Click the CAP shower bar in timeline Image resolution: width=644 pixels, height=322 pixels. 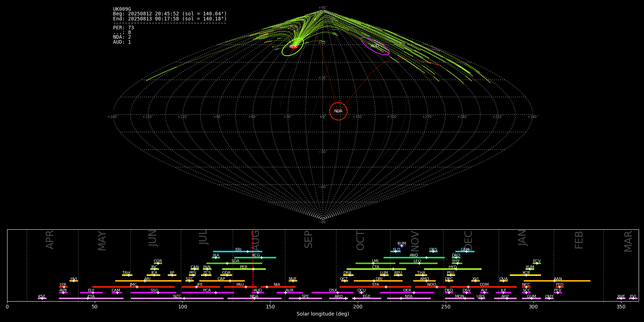[x=222, y=281]
